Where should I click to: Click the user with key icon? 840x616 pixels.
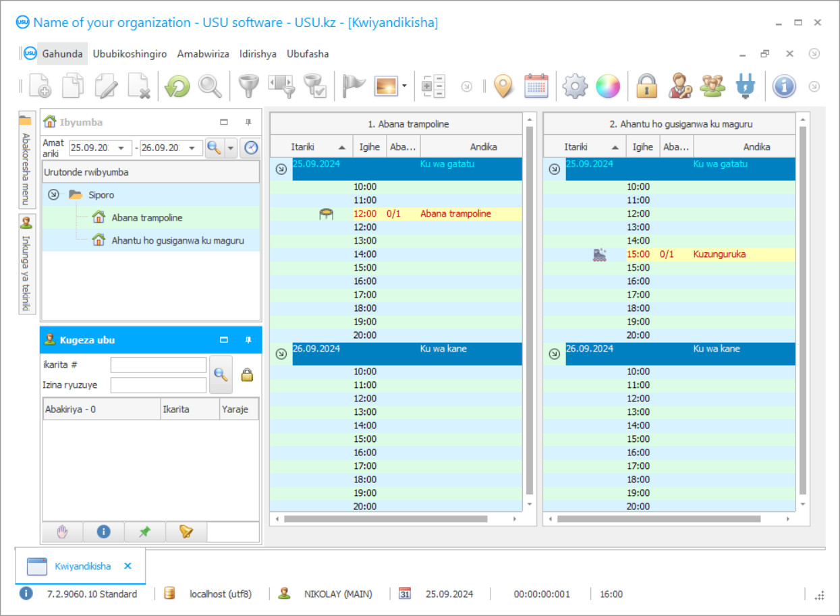pyautogui.click(x=680, y=86)
